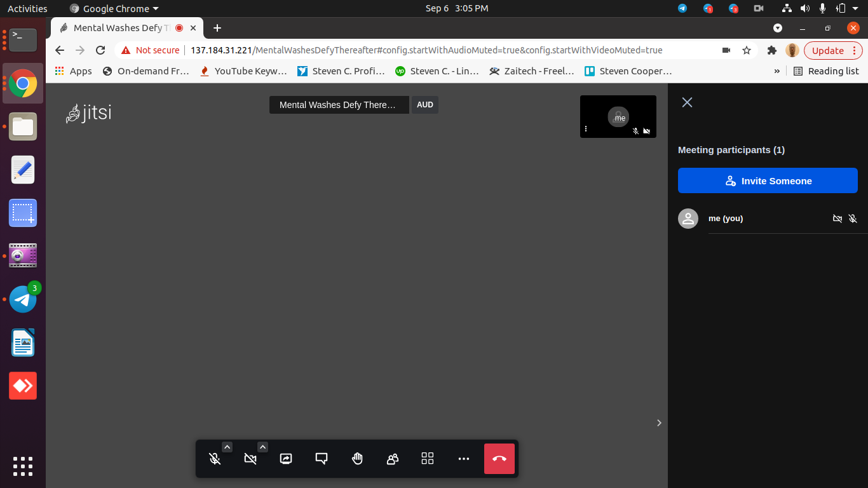Open audio settings with chevron above microphone
This screenshot has width=868, height=488.
coord(227,447)
